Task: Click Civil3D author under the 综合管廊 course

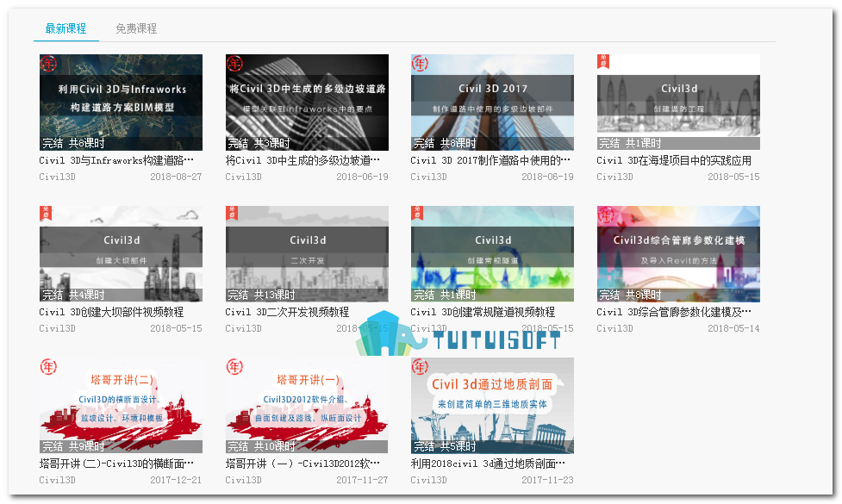Action: coord(614,328)
